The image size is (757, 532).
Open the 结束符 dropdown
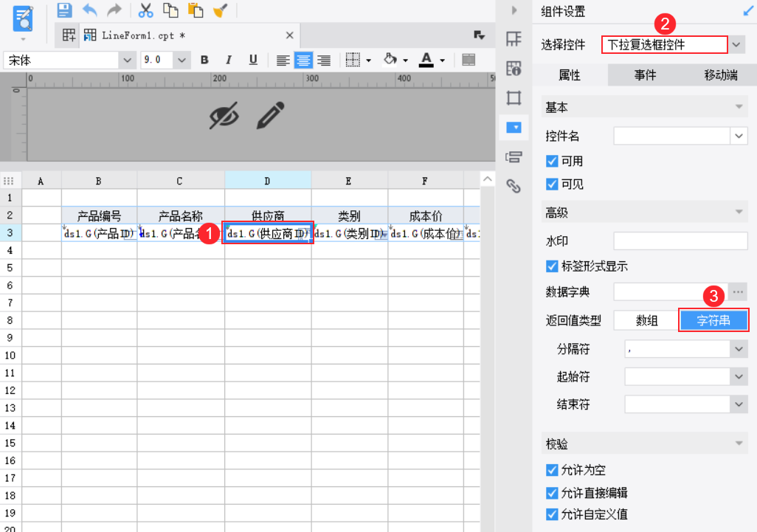point(739,404)
